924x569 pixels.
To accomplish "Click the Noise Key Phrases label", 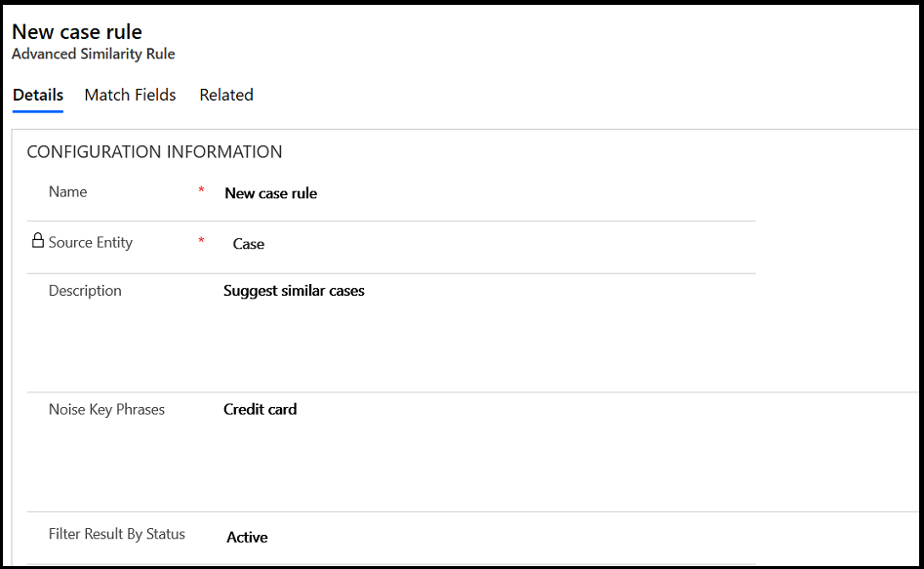I will click(x=106, y=410).
